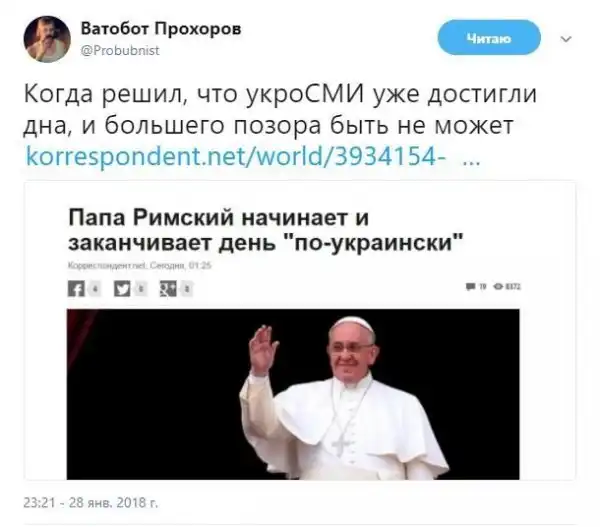
Task: Toggle the Читаю following button
Action: tap(489, 38)
